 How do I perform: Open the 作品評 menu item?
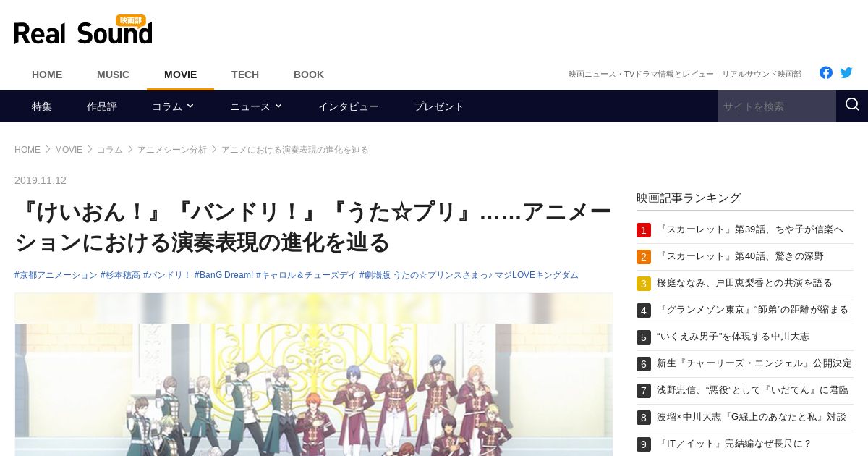point(102,106)
